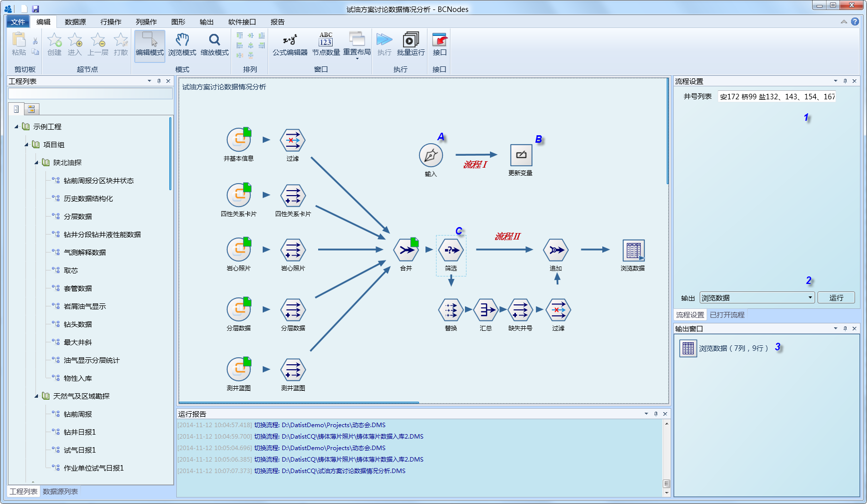Image resolution: width=867 pixels, height=504 pixels.
Task: Click the second view icon above project tree
Action: click(31, 109)
